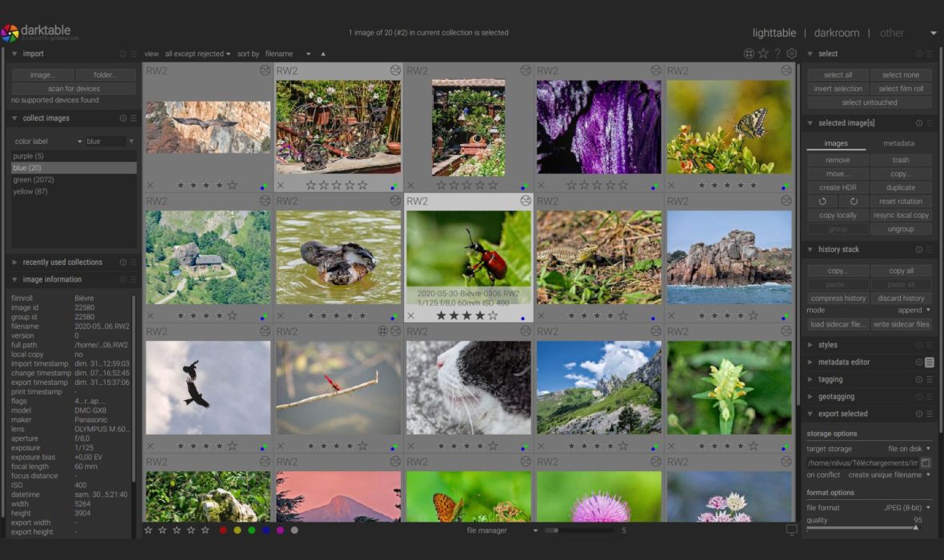The height and width of the screenshot is (560, 944).
Task: Click the presets menu icon of import panel
Action: [134, 54]
